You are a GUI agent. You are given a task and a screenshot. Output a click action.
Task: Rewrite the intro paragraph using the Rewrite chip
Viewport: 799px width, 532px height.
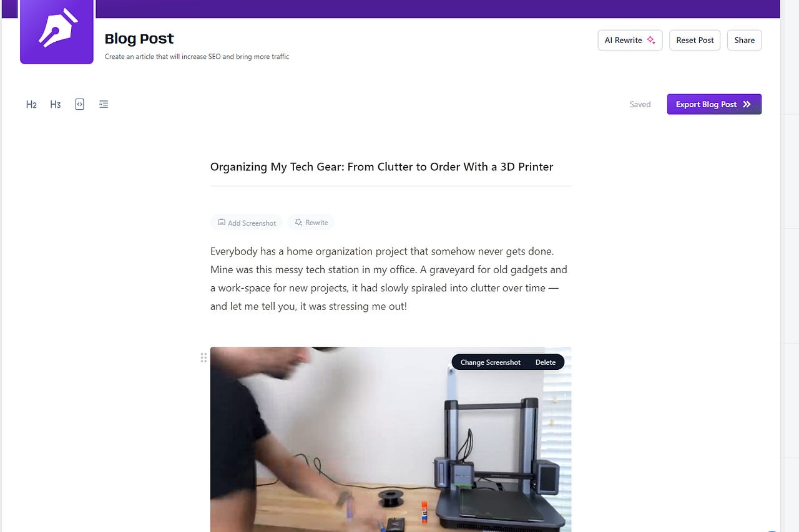coord(311,223)
